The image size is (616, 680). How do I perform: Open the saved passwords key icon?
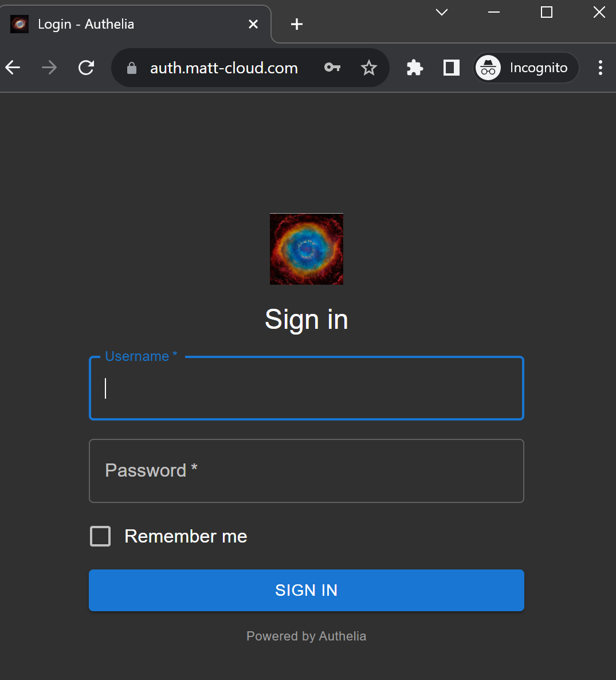point(332,68)
